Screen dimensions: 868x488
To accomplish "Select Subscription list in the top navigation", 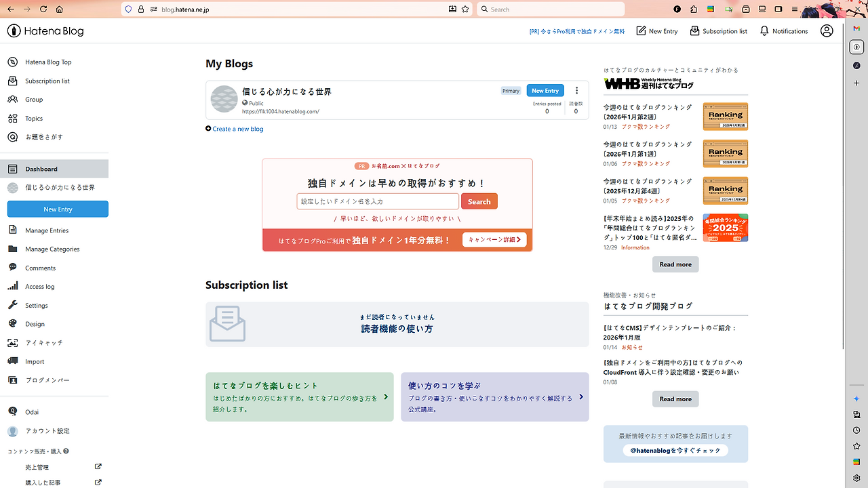I will coord(719,30).
